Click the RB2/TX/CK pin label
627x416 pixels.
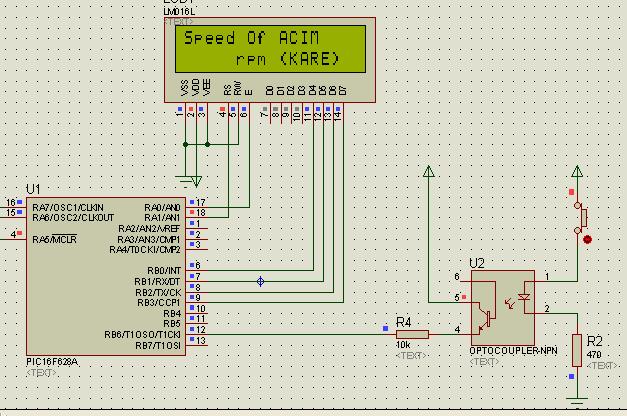click(158, 292)
